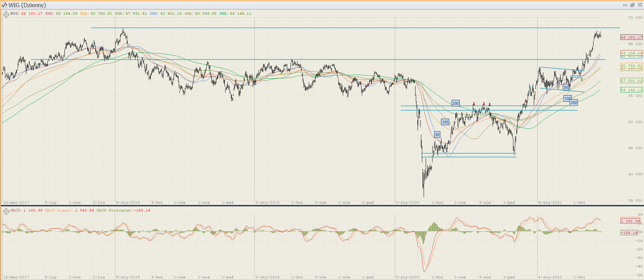Click the green 56 148.11 SMA axis label
The height and width of the screenshot is (280, 644).
631,90
